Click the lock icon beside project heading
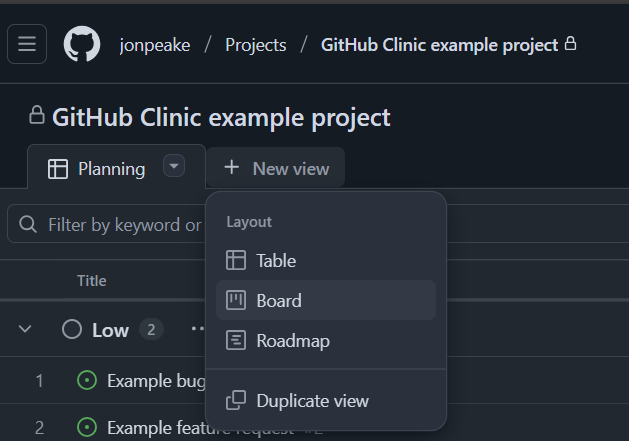The height and width of the screenshot is (441, 629). coord(37,115)
